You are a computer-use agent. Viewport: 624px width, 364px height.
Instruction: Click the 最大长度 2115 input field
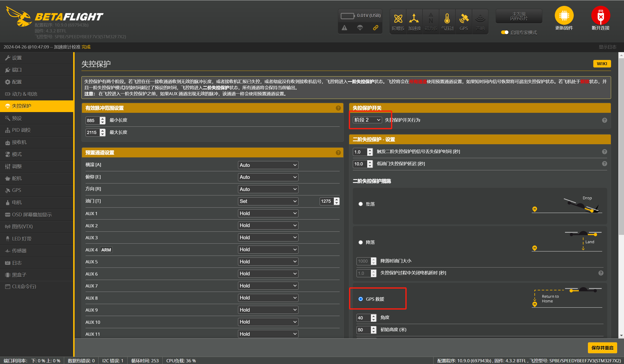(95, 132)
